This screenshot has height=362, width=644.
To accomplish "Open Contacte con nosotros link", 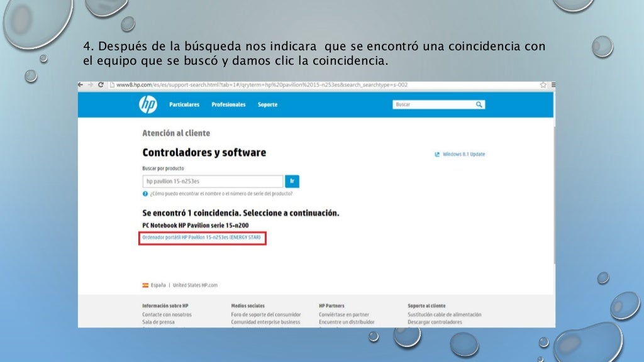I will tap(167, 315).
